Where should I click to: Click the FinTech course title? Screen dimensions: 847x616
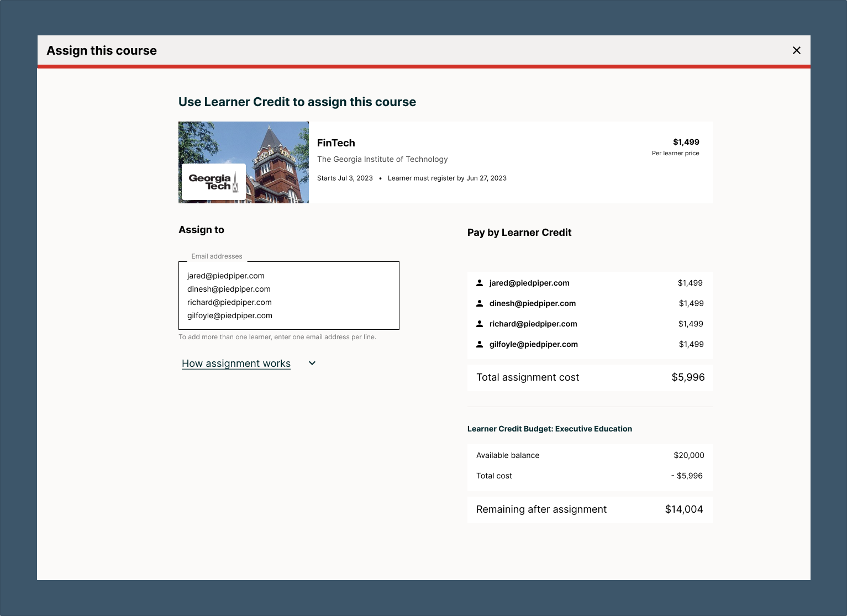[336, 143]
